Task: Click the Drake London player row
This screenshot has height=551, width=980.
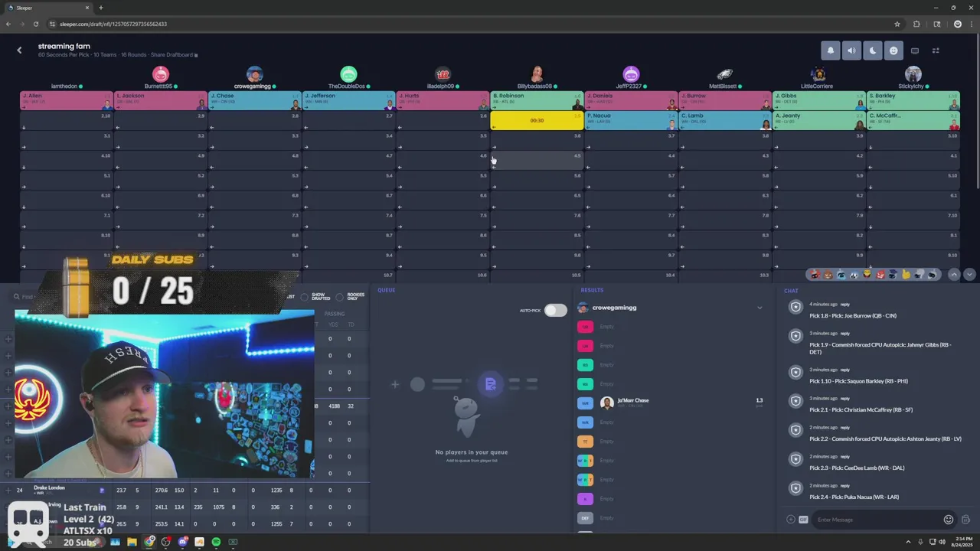Action: 184,490
